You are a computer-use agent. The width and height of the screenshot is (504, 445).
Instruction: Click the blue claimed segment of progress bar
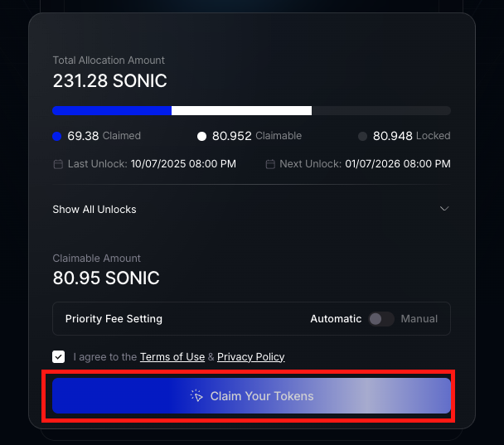point(112,110)
